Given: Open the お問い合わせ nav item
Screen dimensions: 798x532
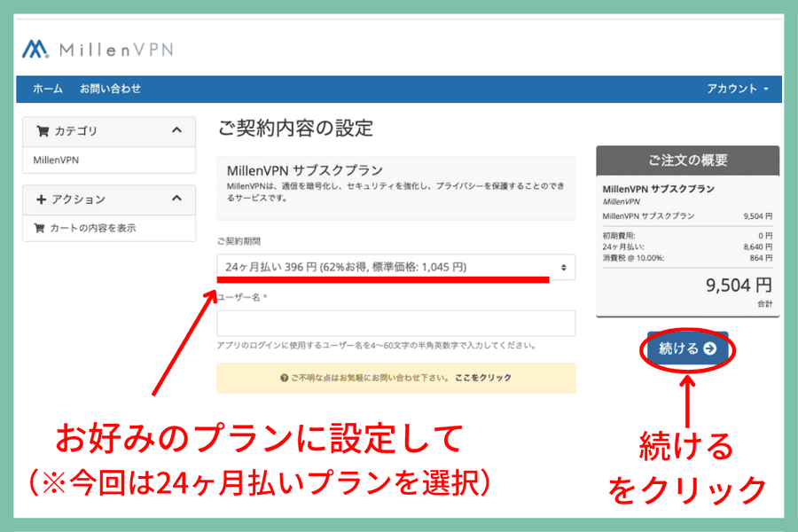Looking at the screenshot, I should [x=111, y=89].
